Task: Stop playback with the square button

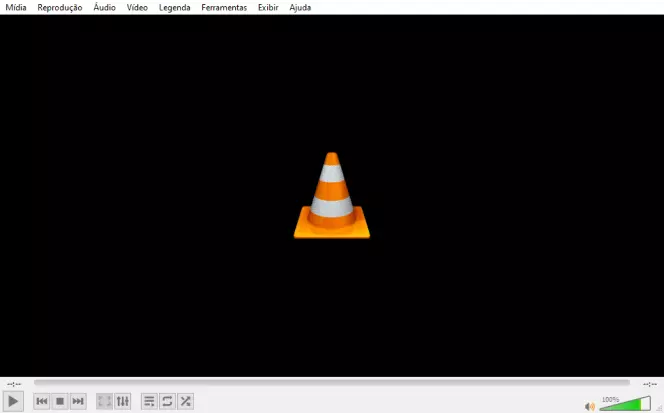Action: [x=60, y=401]
